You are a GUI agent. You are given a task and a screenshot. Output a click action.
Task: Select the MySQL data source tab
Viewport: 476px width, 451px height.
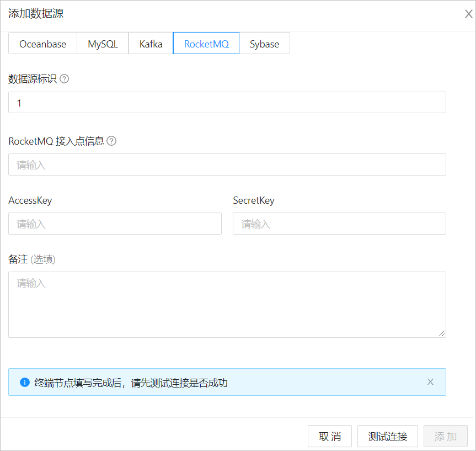[x=103, y=43]
